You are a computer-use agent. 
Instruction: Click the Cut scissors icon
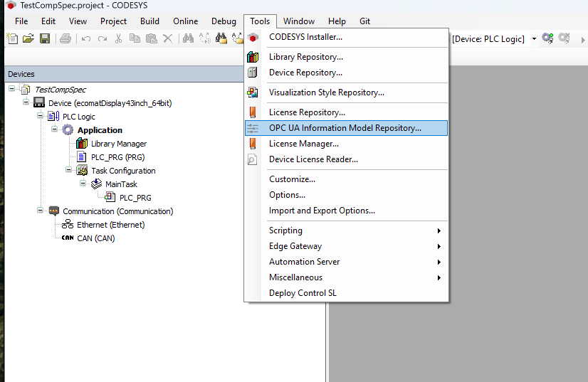coord(118,38)
